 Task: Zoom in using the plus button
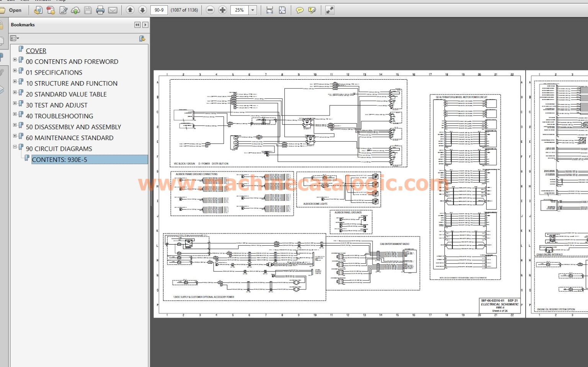point(222,10)
